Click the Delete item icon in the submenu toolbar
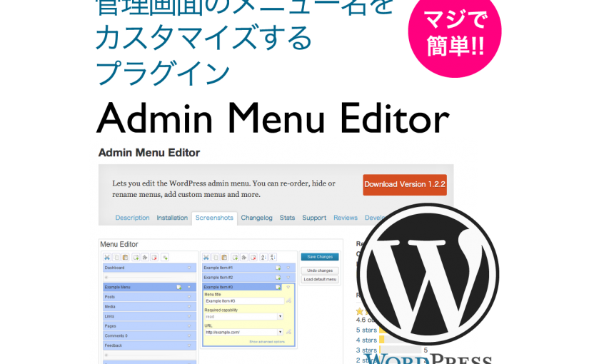 click(x=253, y=258)
